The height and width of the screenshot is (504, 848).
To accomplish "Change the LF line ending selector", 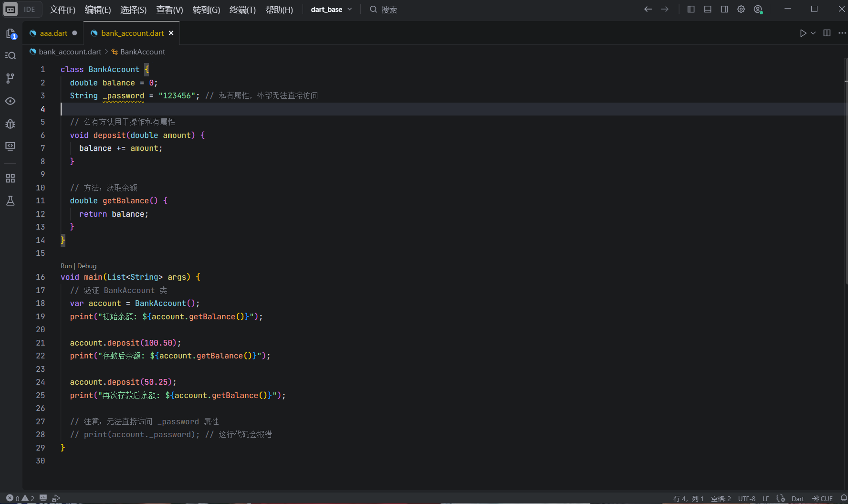I will point(765,499).
